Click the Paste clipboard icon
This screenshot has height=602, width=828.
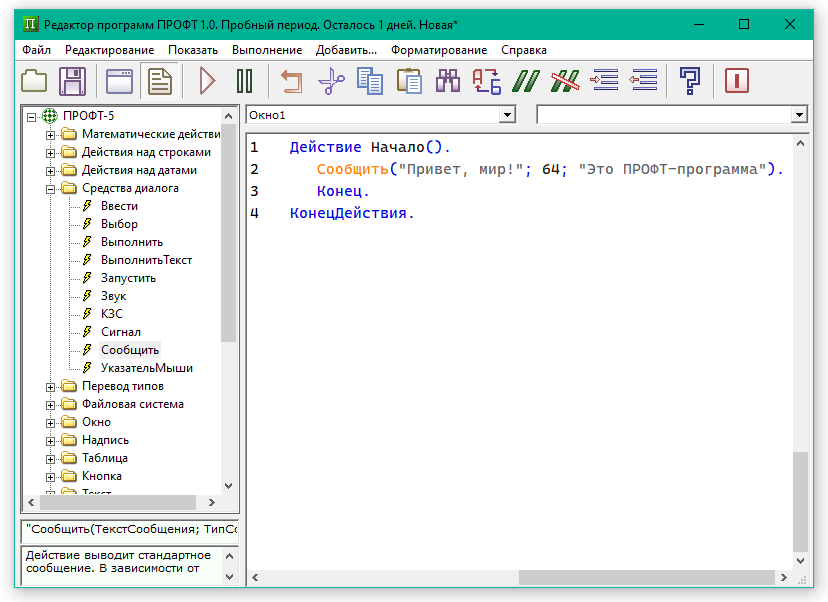click(x=409, y=81)
